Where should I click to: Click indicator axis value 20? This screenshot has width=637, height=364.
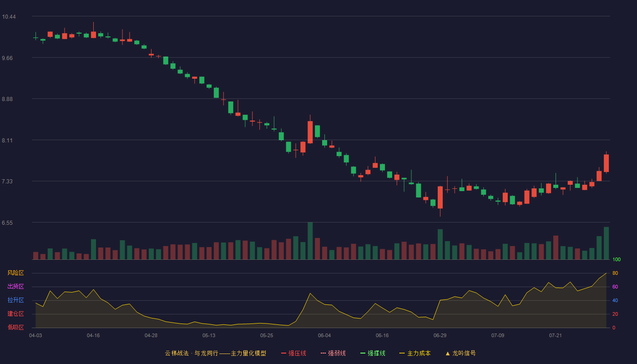(x=615, y=314)
